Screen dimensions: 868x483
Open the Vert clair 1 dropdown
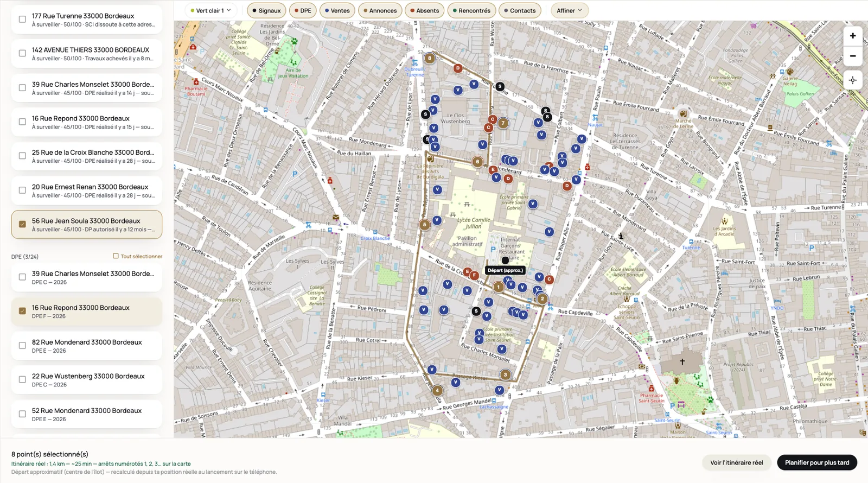point(211,10)
